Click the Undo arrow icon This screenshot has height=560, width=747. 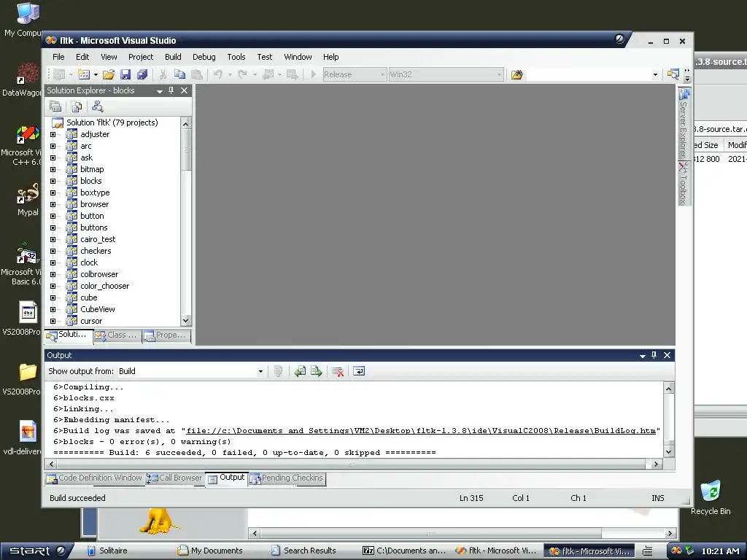(217, 74)
